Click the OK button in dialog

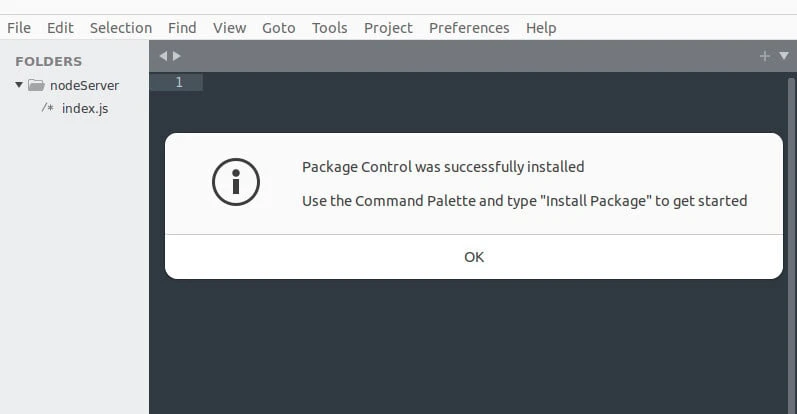coord(474,257)
